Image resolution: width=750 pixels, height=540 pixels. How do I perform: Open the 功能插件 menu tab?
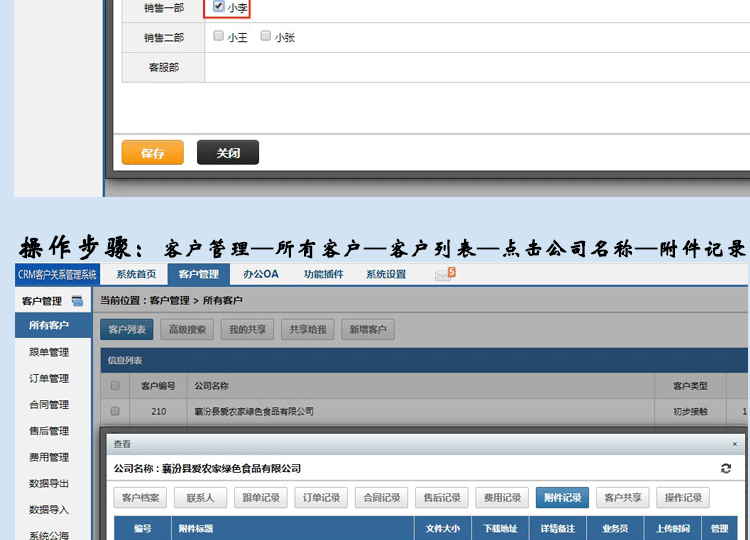click(x=323, y=274)
